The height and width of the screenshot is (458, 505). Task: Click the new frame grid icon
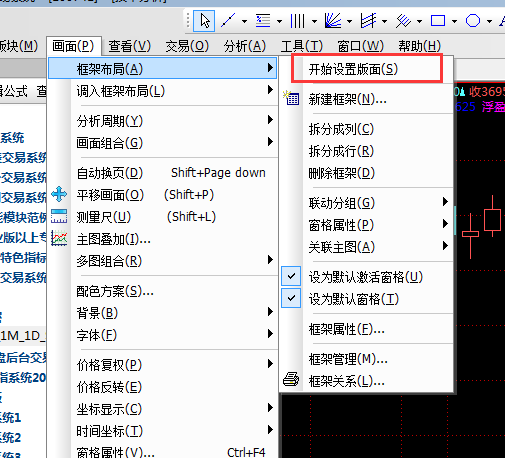(291, 98)
